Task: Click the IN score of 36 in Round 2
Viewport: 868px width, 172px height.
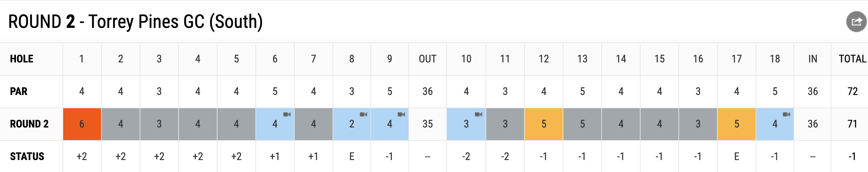Action: click(x=812, y=124)
